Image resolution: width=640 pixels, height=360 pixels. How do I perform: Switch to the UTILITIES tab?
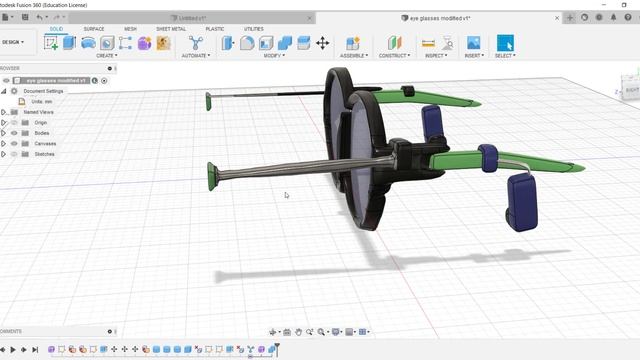(254, 29)
